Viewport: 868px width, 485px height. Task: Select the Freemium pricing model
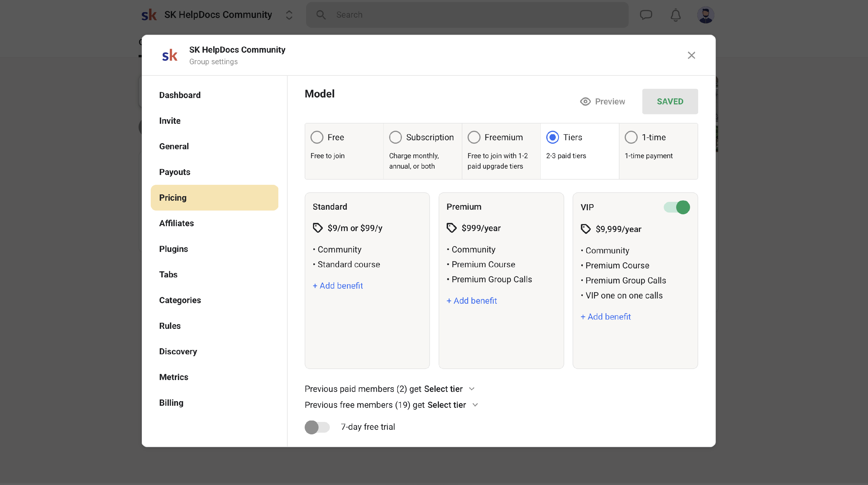pyautogui.click(x=474, y=137)
